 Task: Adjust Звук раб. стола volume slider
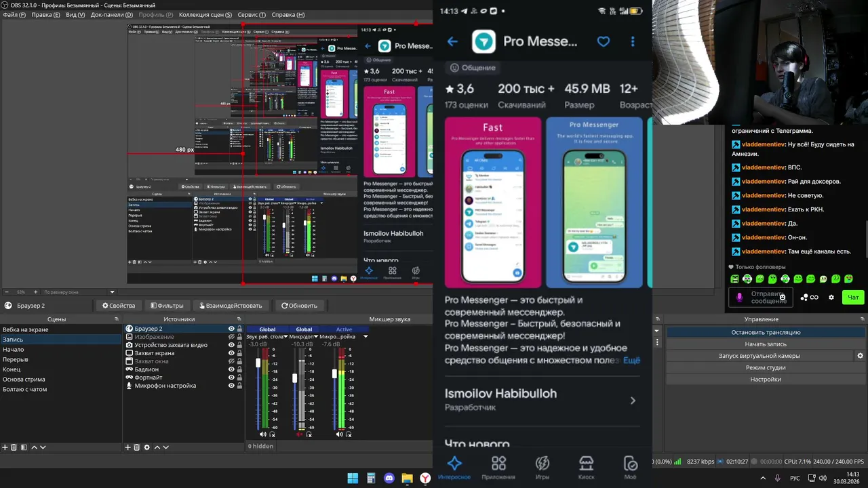[x=258, y=363]
